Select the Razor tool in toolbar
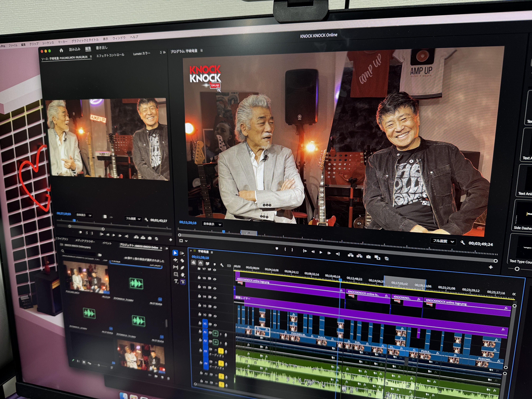Screen dimensions: 532x399 [x=182, y=260]
